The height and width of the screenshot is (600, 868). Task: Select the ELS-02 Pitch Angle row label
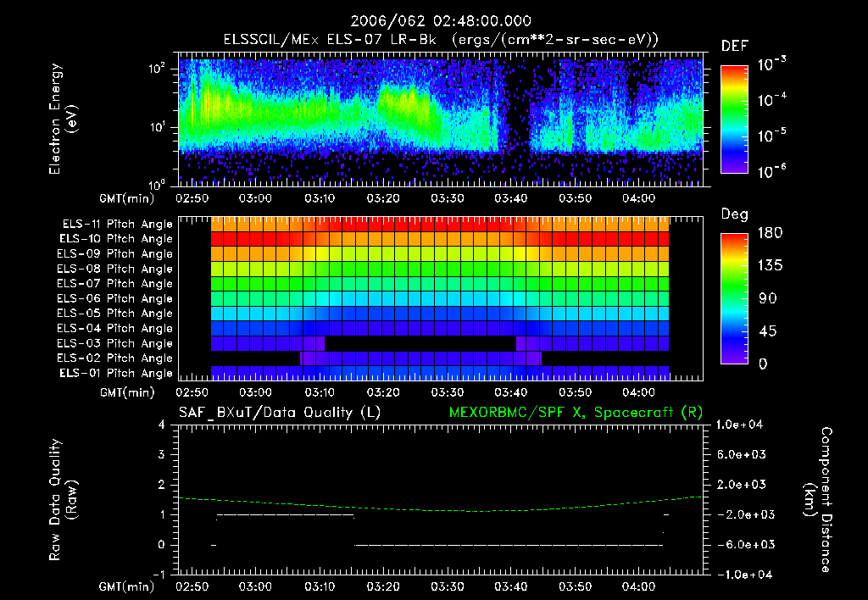(115, 358)
